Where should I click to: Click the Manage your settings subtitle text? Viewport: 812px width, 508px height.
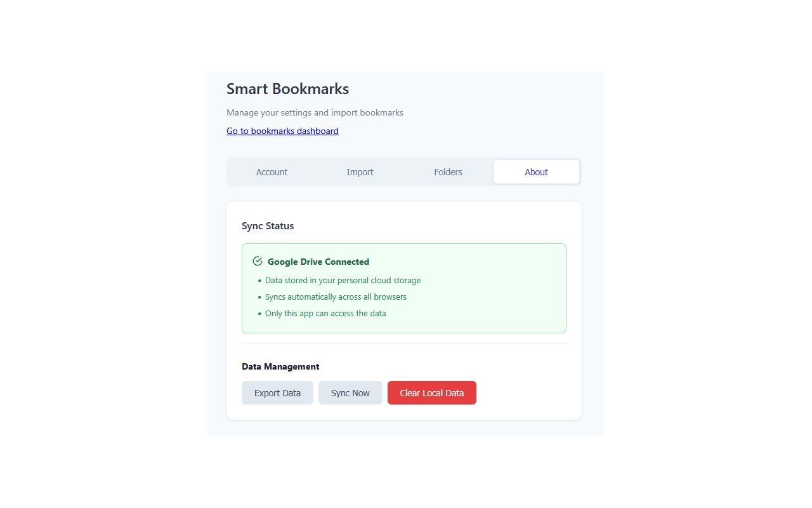pos(315,112)
